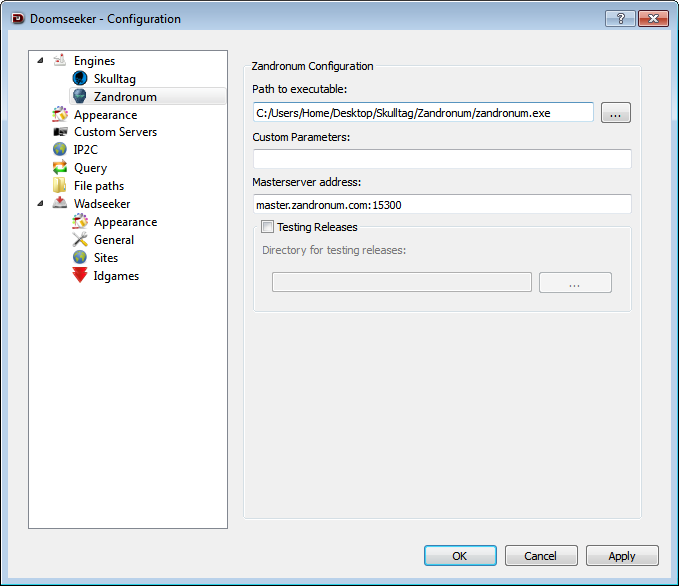The height and width of the screenshot is (586, 679).
Task: Click the Idgames red arrow icon
Action: [80, 275]
